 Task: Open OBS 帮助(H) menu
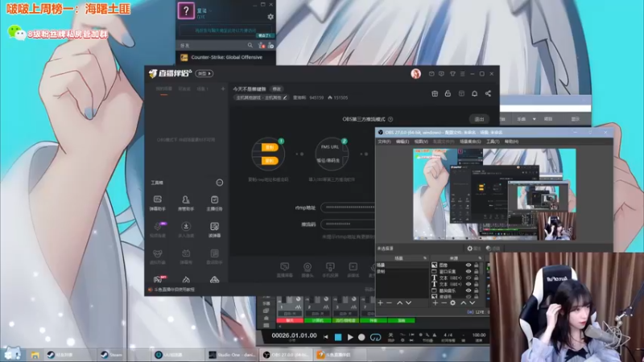coord(511,142)
